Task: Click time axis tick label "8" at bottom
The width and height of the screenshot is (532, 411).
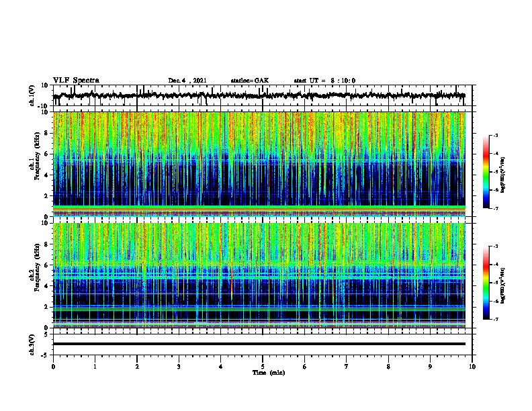Action: [388, 367]
